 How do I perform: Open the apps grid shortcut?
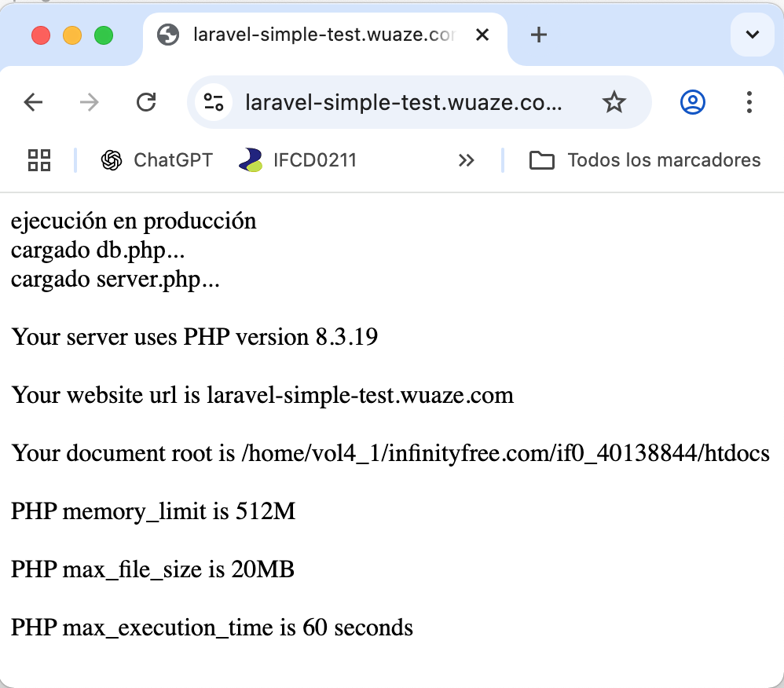(39, 160)
